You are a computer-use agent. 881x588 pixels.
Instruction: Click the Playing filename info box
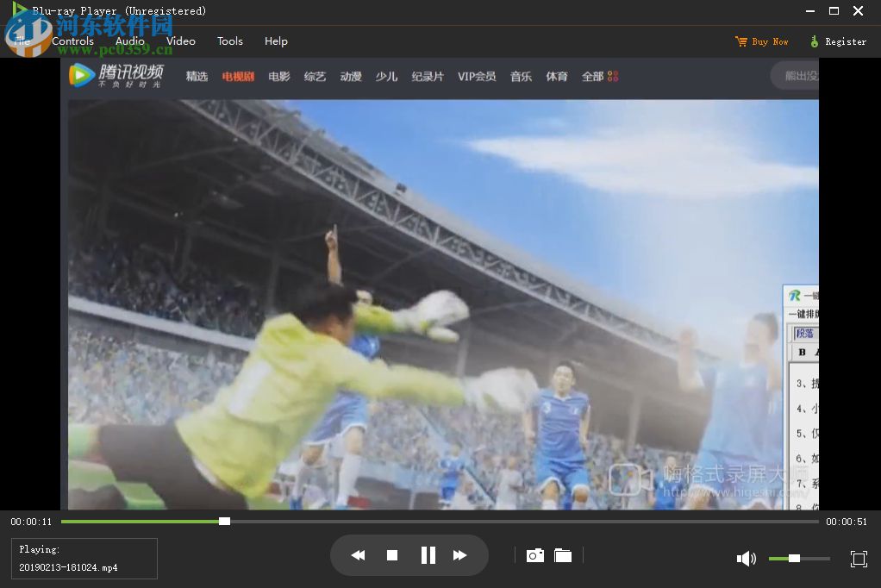coord(83,559)
